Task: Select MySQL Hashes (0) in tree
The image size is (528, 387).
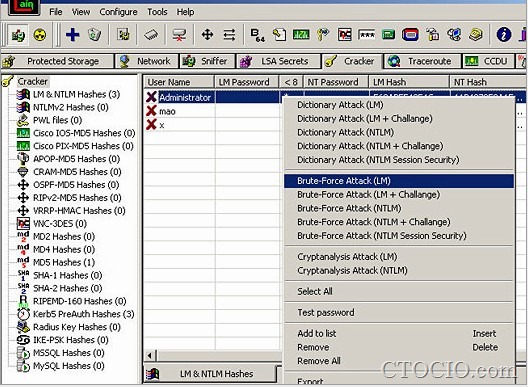Action: (x=68, y=366)
